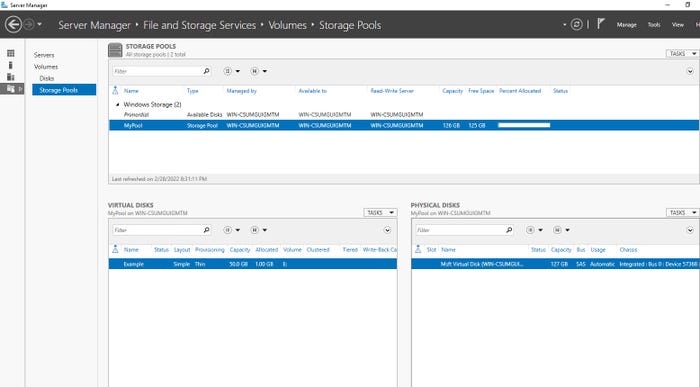Click the forward navigation arrow
This screenshot has width=700, height=387.
(x=29, y=24)
